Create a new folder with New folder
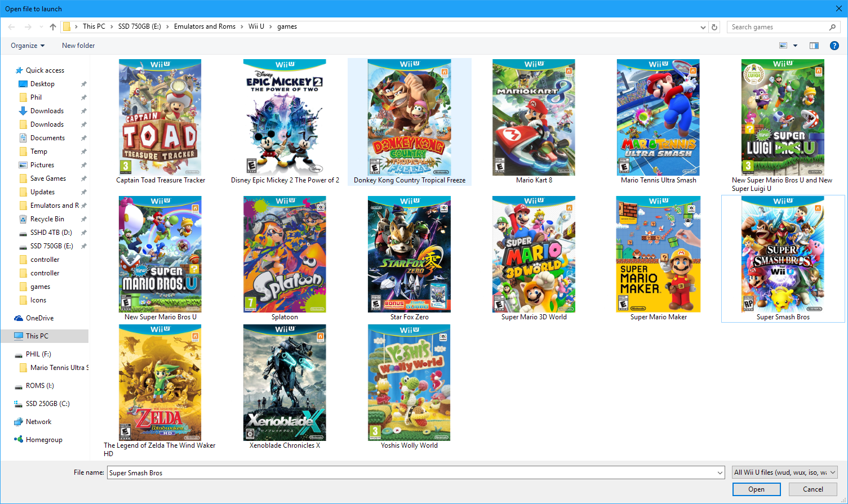 pos(78,46)
